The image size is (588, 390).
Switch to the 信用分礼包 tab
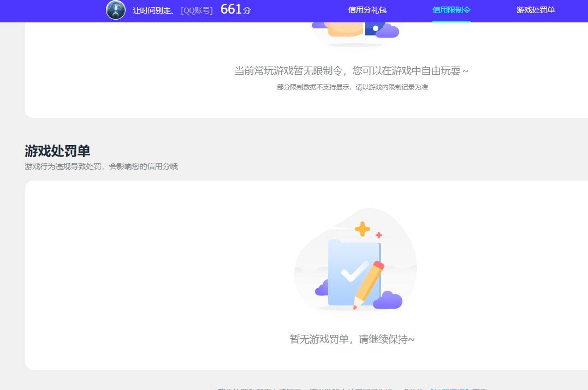pos(367,10)
